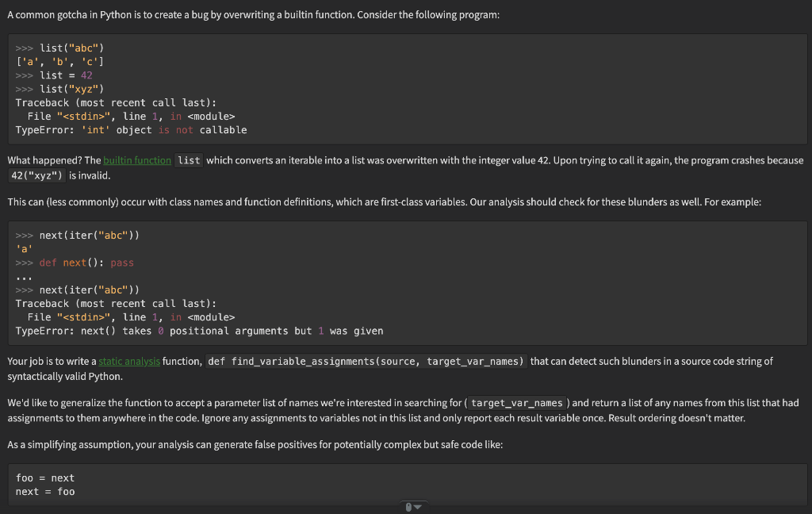Click "TypeError: next() takes 0 positional arguments" line
This screenshot has width=812, height=514.
point(199,331)
